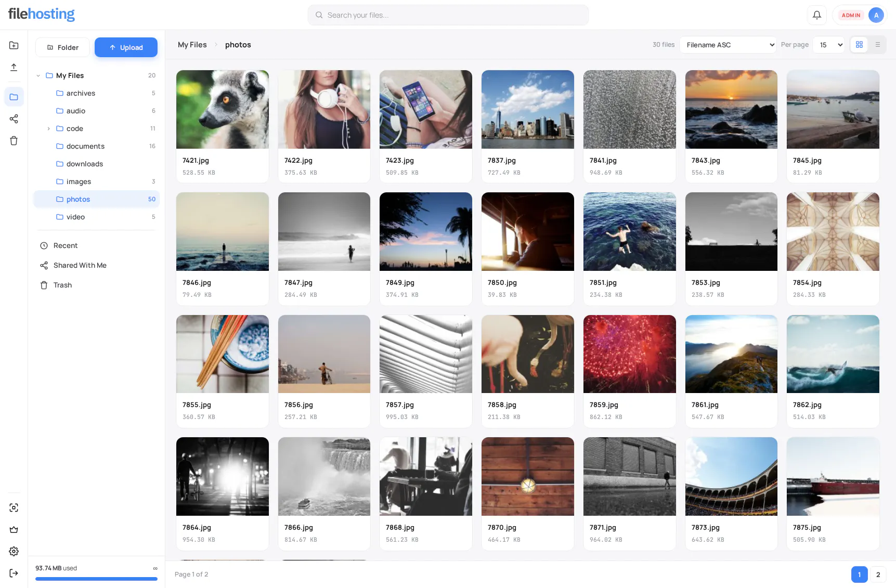This screenshot has height=588, width=896.
Task: Open the 7837.jpg skyline thumbnail
Action: (x=528, y=109)
